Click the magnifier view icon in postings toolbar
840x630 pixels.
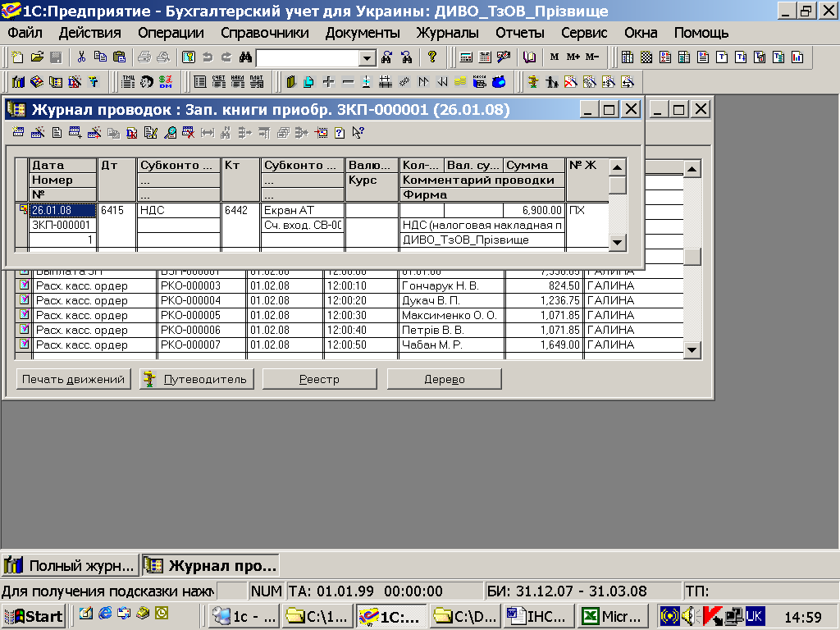(x=170, y=132)
